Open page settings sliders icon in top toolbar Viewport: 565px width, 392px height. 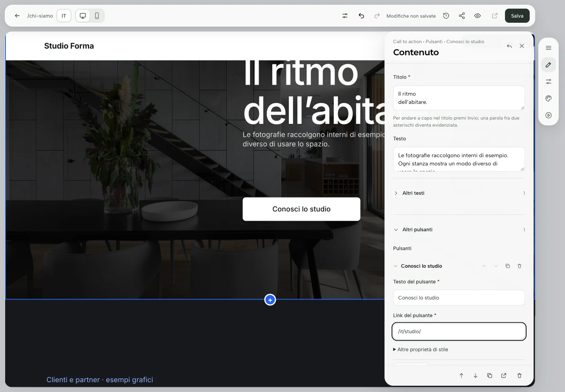pyautogui.click(x=345, y=16)
